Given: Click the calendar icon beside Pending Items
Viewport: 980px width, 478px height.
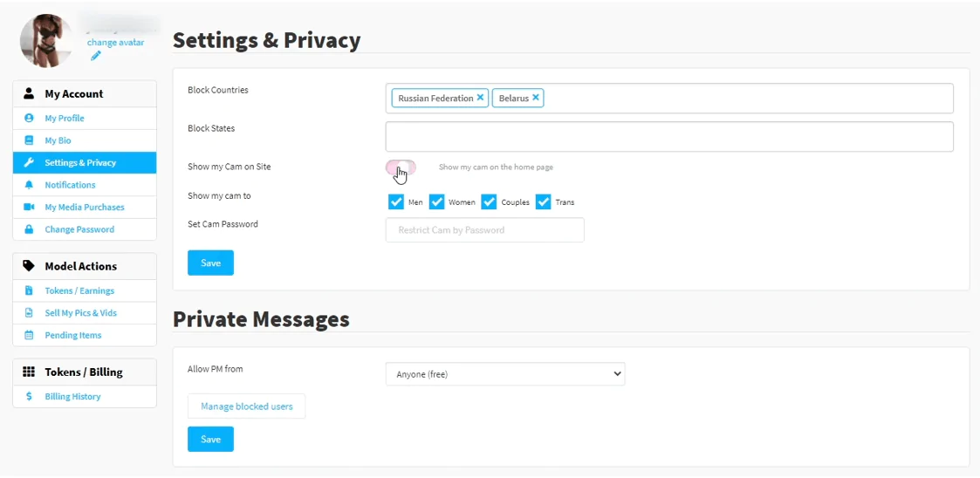Looking at the screenshot, I should (x=29, y=335).
